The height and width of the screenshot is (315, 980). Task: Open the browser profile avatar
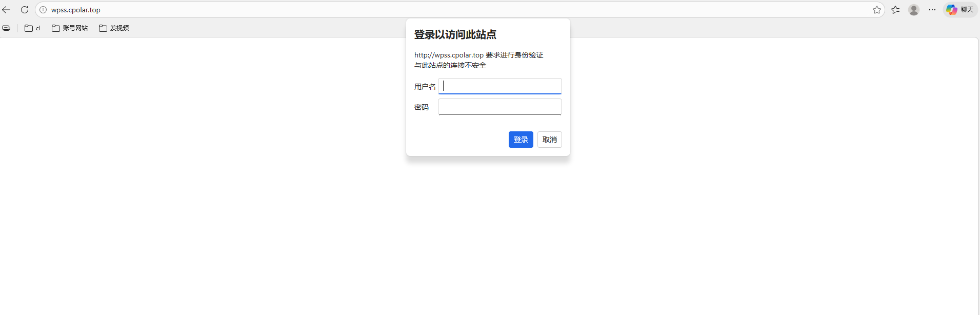(x=914, y=10)
